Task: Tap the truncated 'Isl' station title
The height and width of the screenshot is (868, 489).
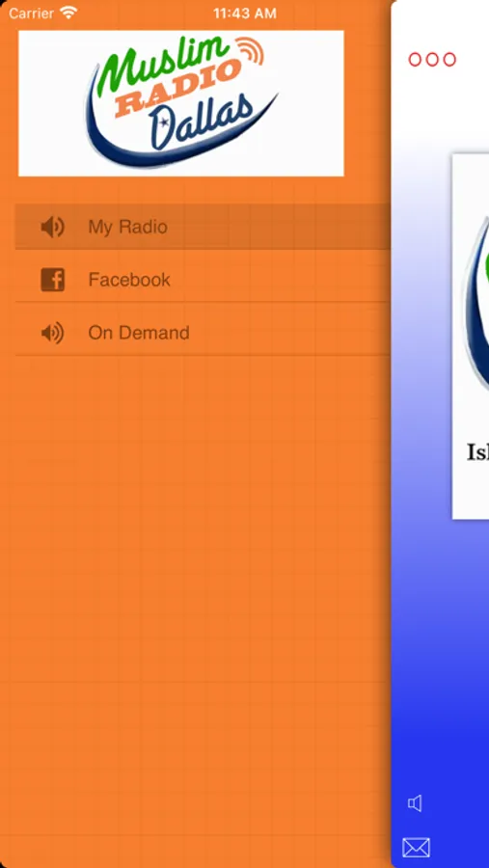Action: tap(478, 452)
